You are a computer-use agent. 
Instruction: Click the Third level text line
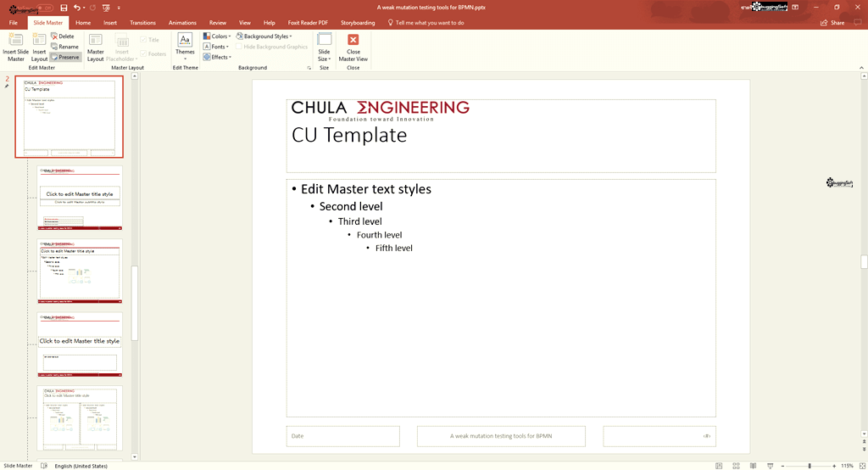(359, 221)
